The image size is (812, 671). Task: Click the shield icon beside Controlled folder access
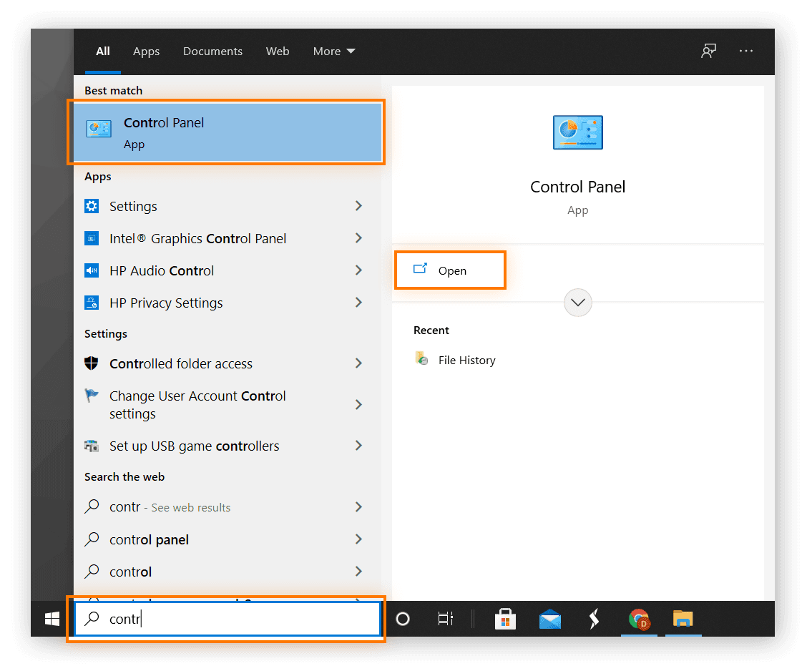click(92, 363)
